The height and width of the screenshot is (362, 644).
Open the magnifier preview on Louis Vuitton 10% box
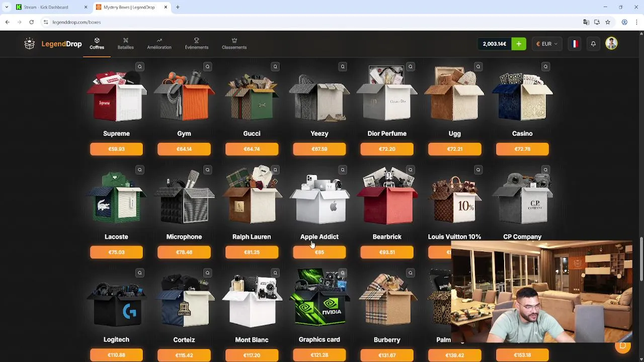click(x=478, y=169)
